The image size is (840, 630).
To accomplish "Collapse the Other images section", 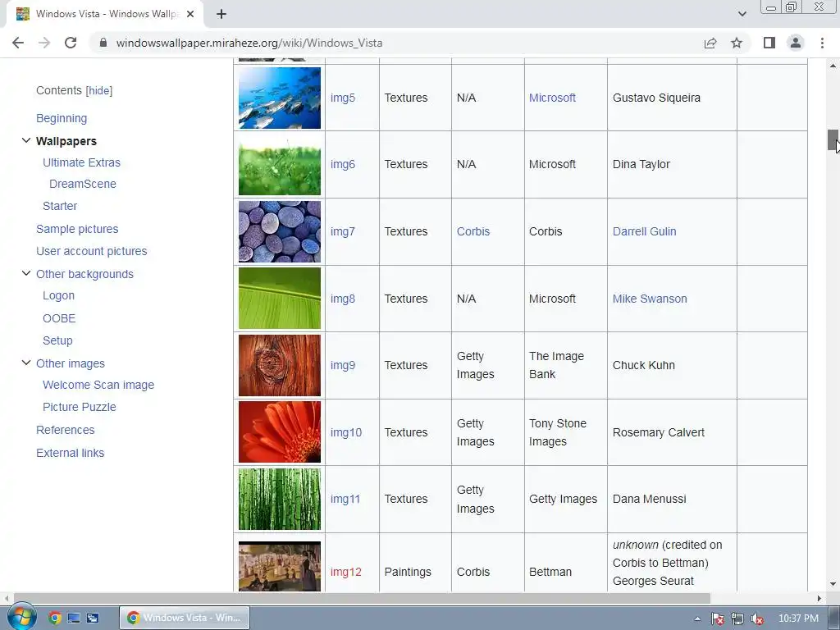I will 25,363.
